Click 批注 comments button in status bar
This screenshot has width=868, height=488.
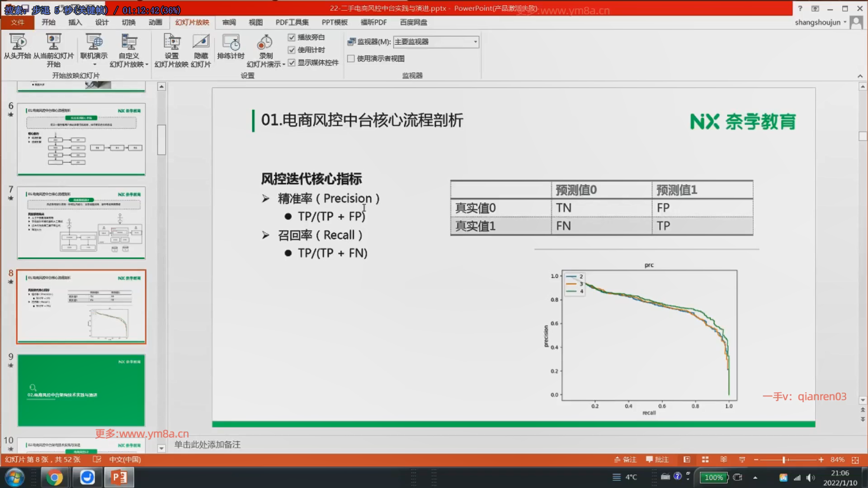point(657,460)
